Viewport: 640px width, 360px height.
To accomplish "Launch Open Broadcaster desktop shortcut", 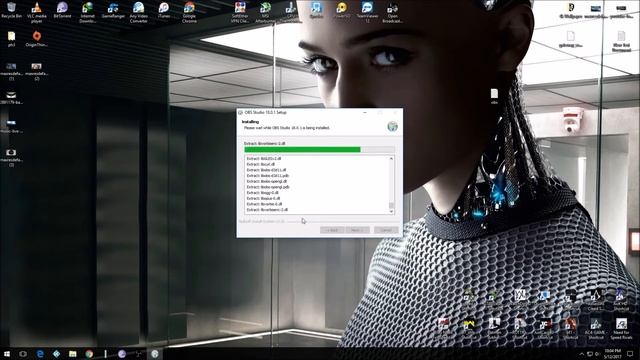I will (x=392, y=11).
